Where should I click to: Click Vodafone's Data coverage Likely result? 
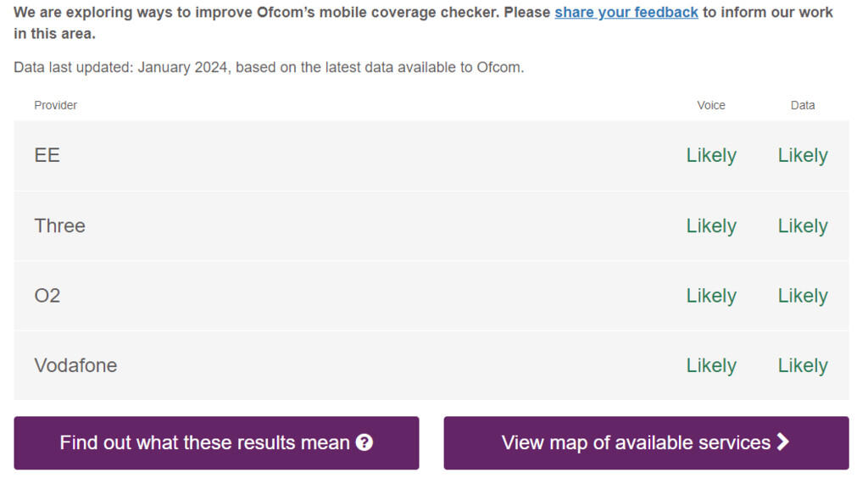803,365
